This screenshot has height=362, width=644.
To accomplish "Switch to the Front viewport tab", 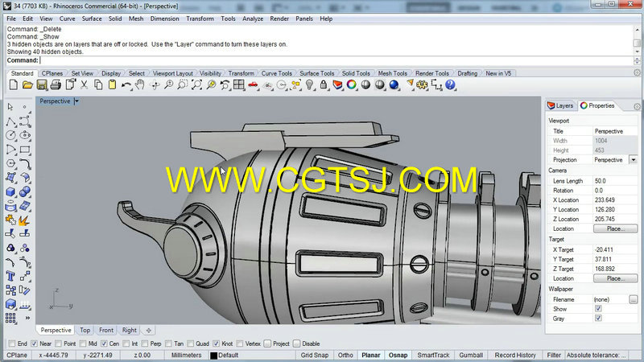I will click(106, 330).
